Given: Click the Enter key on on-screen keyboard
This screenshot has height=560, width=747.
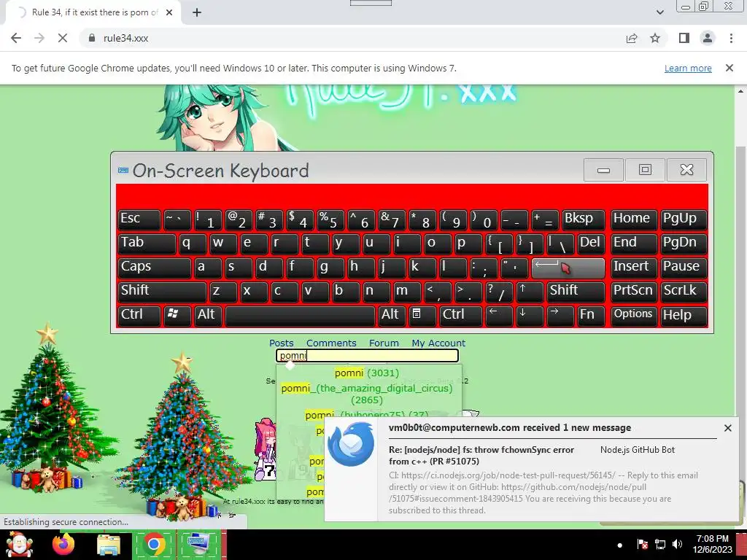Looking at the screenshot, I should [x=568, y=267].
